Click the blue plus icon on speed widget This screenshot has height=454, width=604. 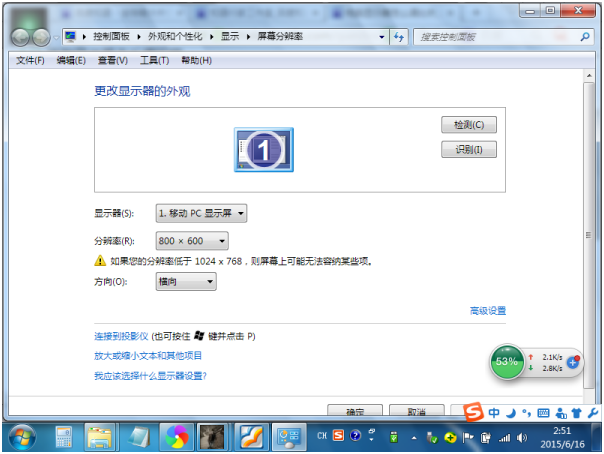573,362
